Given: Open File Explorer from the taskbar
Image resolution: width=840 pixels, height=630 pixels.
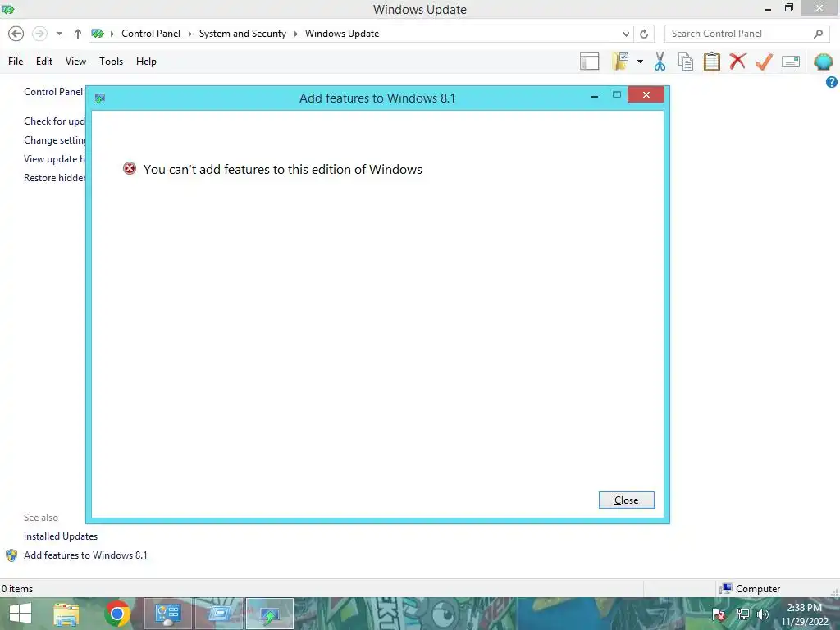Looking at the screenshot, I should [x=66, y=614].
